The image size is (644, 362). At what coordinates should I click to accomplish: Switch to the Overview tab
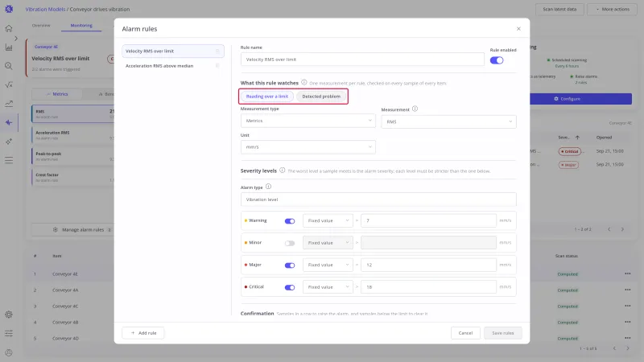(x=41, y=26)
